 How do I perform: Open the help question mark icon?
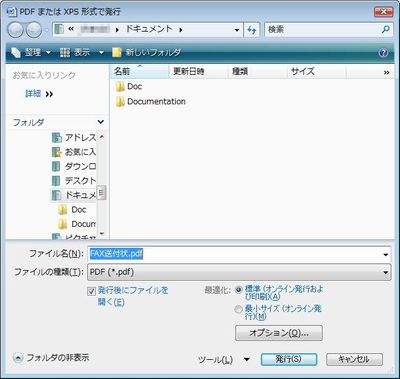[384, 53]
